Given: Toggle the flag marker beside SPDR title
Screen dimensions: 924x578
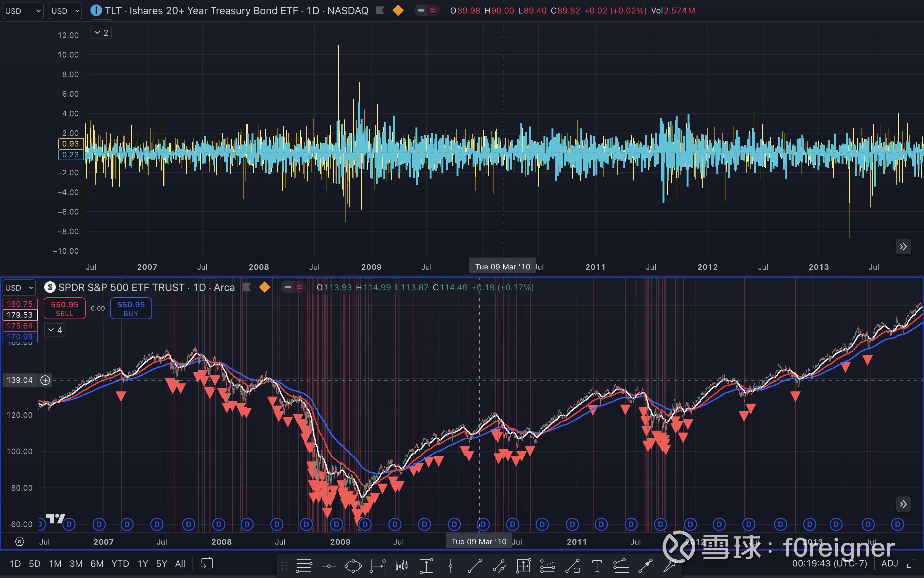Looking at the screenshot, I should [247, 287].
